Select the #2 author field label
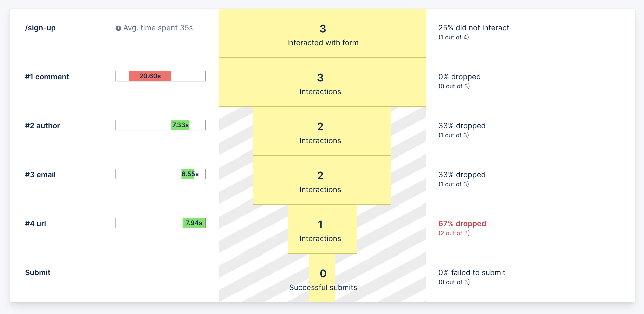The height and width of the screenshot is (314, 644). [x=43, y=126]
